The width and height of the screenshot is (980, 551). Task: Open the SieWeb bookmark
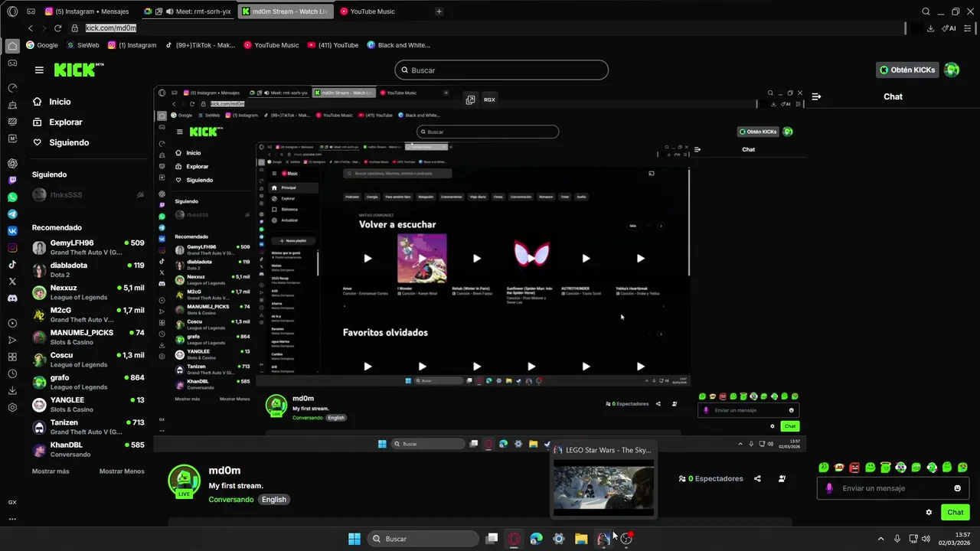(x=83, y=45)
